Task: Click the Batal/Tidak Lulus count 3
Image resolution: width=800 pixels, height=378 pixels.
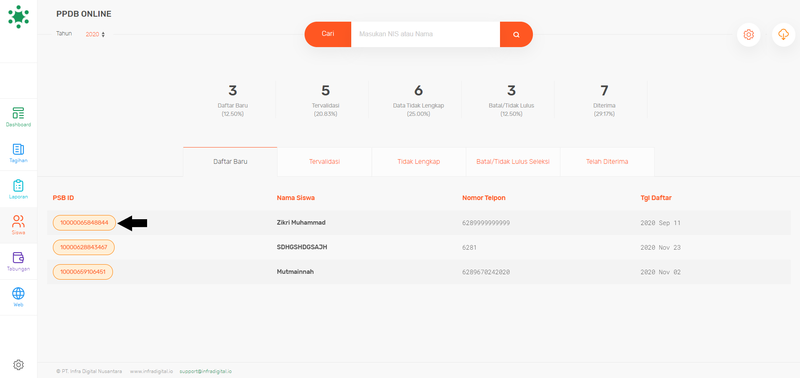Action: [511, 91]
